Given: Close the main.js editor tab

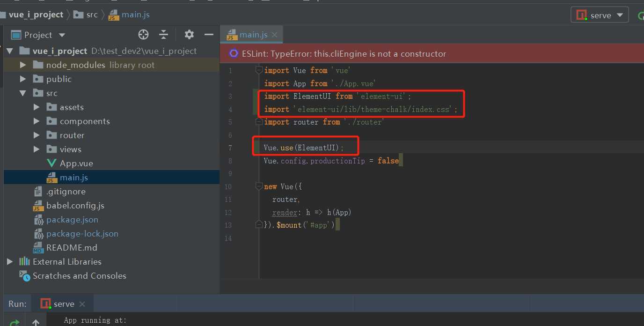Looking at the screenshot, I should pos(275,35).
